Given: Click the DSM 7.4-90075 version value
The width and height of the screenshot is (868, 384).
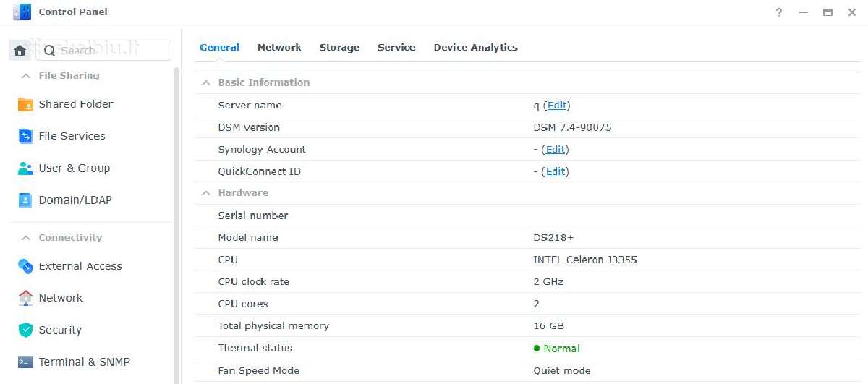Looking at the screenshot, I should pos(572,127).
